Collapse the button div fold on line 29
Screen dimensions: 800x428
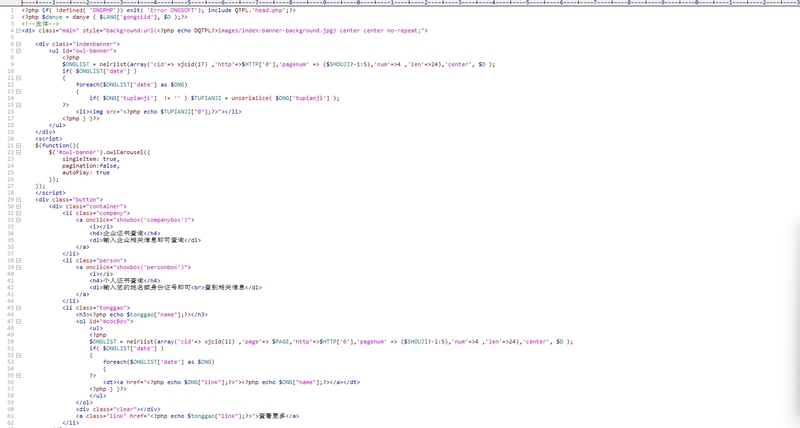18,199
